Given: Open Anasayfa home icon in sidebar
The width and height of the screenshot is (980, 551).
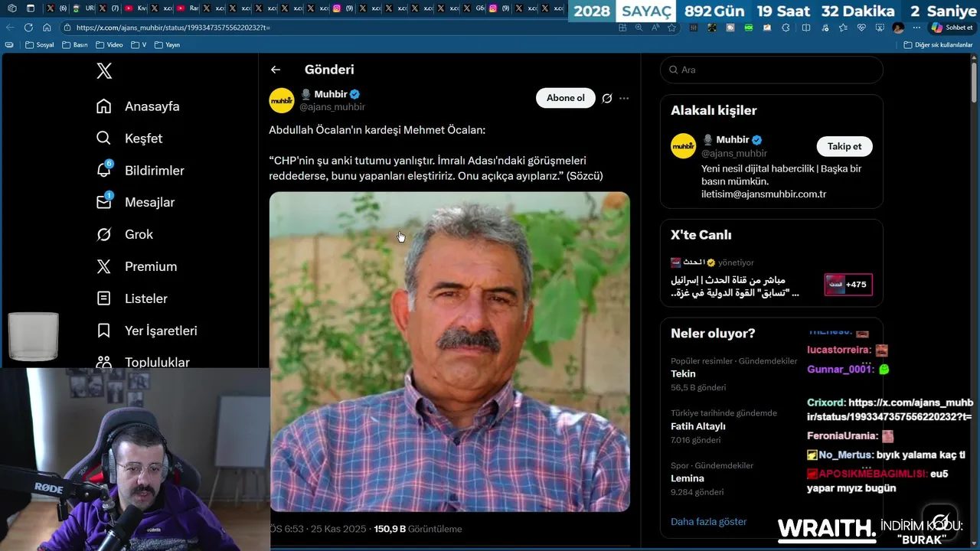Looking at the screenshot, I should pos(104,106).
